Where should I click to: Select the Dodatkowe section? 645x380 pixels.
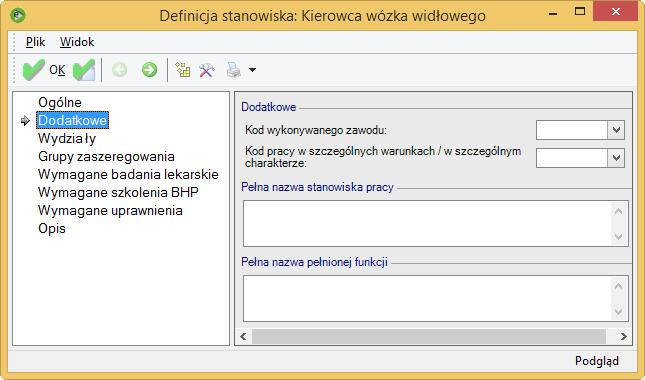(x=72, y=120)
